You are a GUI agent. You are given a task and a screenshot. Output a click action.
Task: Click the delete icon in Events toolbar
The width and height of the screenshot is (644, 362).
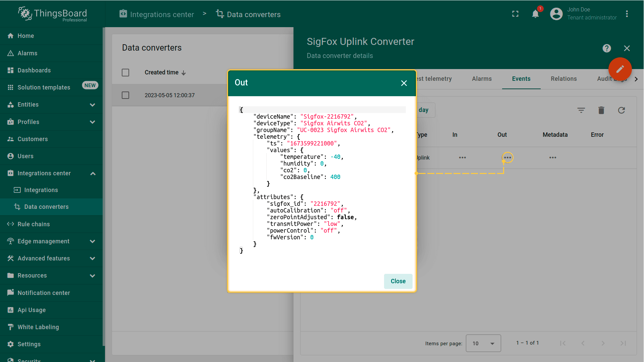pyautogui.click(x=601, y=110)
